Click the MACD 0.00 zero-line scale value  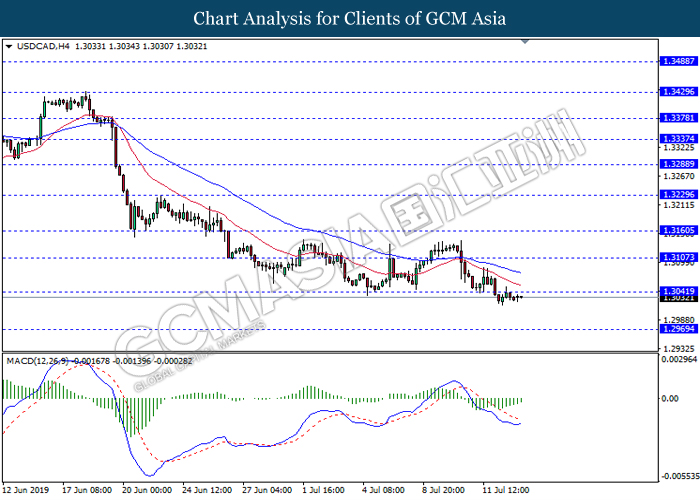pos(673,399)
